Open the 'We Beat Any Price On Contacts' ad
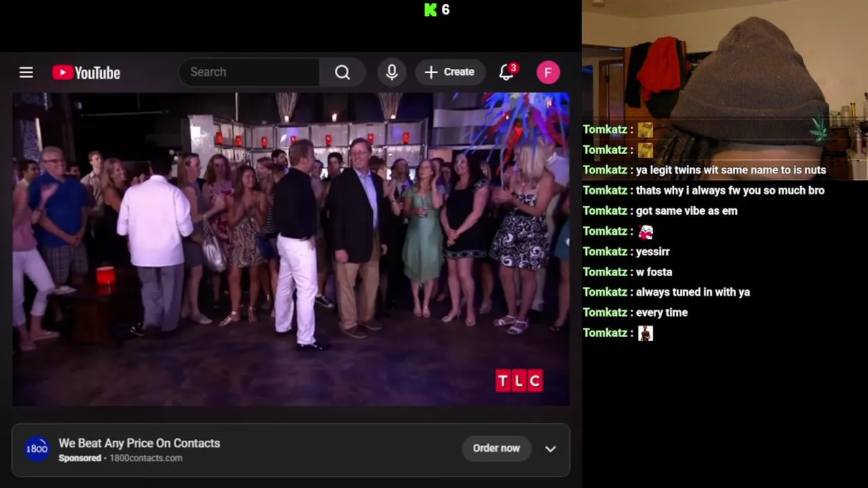868x488 pixels. 139,443
